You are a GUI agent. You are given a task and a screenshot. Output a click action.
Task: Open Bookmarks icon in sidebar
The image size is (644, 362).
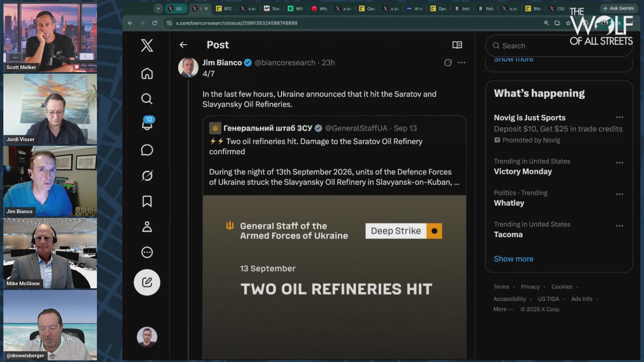147,201
